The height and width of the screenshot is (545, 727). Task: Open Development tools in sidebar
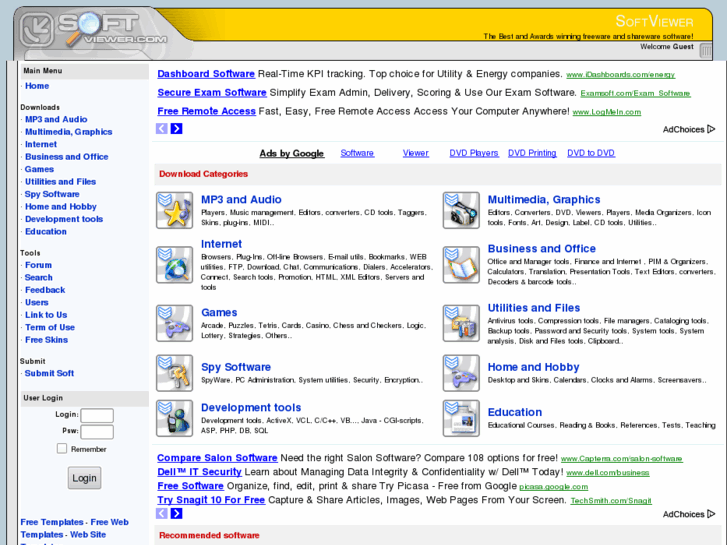pyautogui.click(x=64, y=219)
